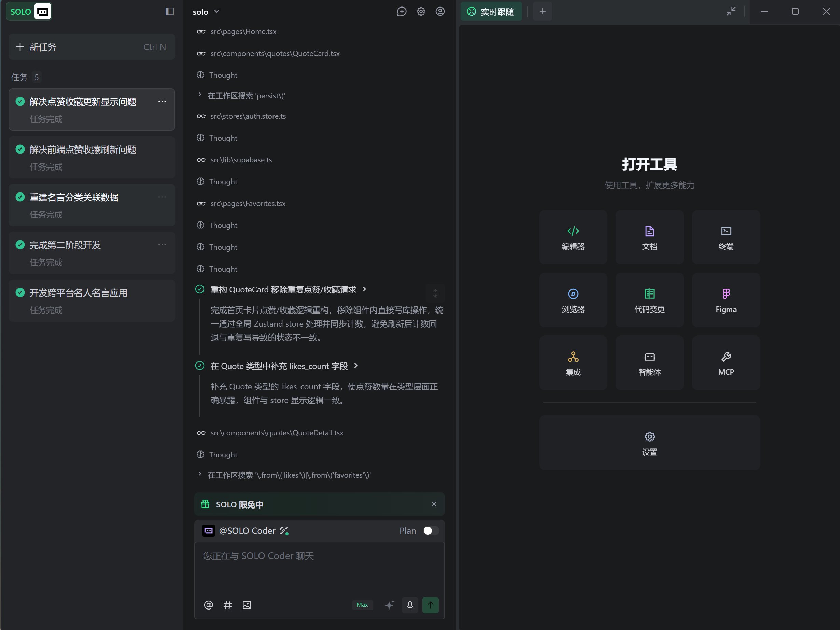The height and width of the screenshot is (630, 840).
Task: Switch to the 实时跟随 tab
Action: pyautogui.click(x=491, y=11)
